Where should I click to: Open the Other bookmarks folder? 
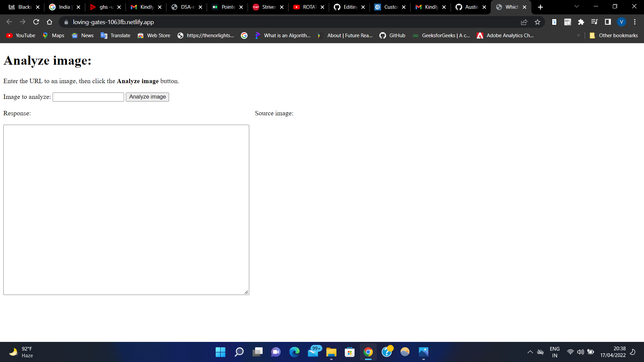[x=614, y=36]
